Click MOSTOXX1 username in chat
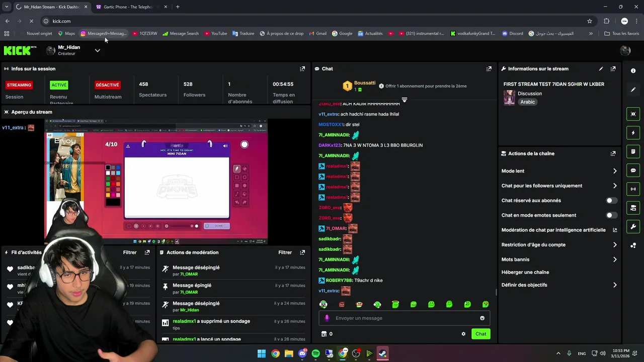Screen dimensions: 644x362 (331, 125)
